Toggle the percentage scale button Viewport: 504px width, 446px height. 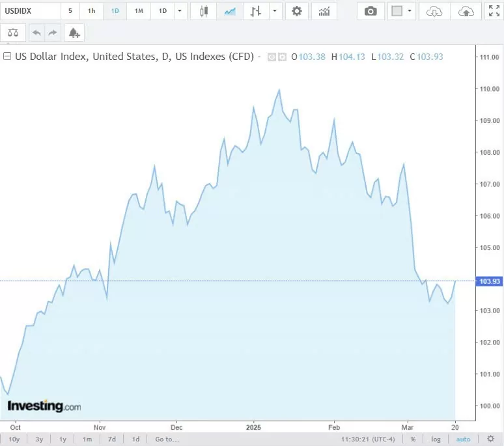(x=413, y=439)
